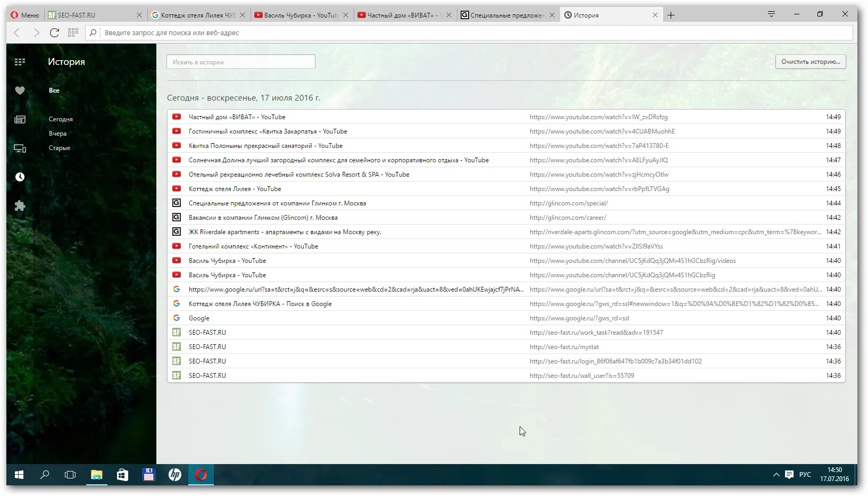Open the floppy disk app on taskbar
The image size is (868, 496).
click(148, 475)
